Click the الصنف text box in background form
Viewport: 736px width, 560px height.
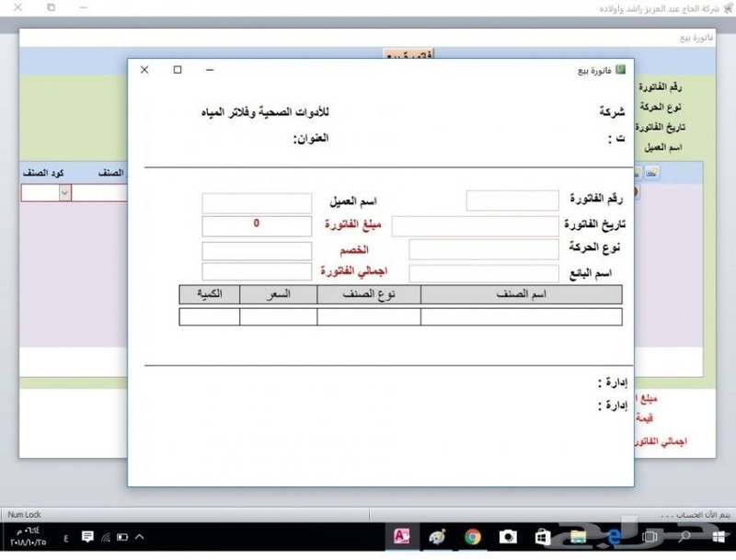click(x=99, y=193)
